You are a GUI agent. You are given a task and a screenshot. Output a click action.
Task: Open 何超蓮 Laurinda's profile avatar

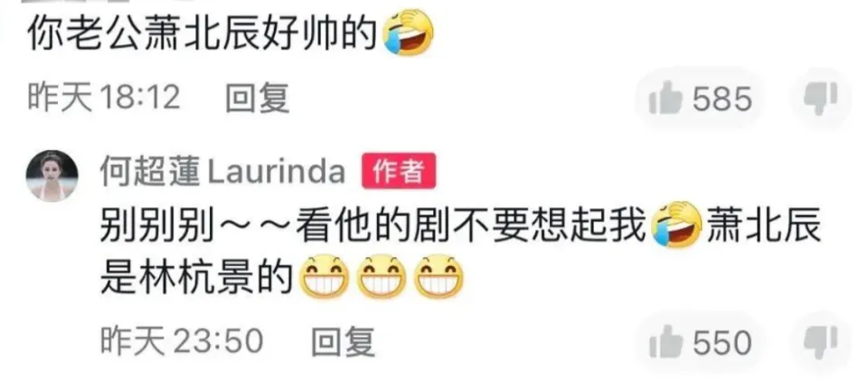coord(52,176)
